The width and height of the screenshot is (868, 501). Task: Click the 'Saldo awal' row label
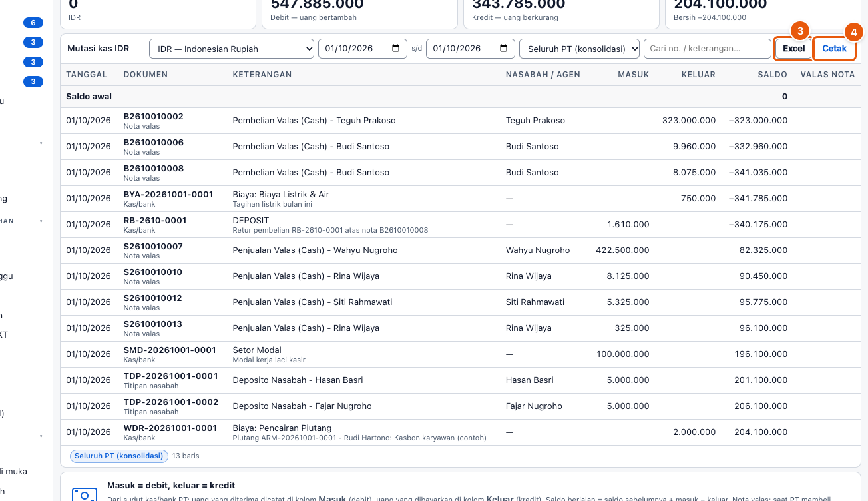(89, 97)
